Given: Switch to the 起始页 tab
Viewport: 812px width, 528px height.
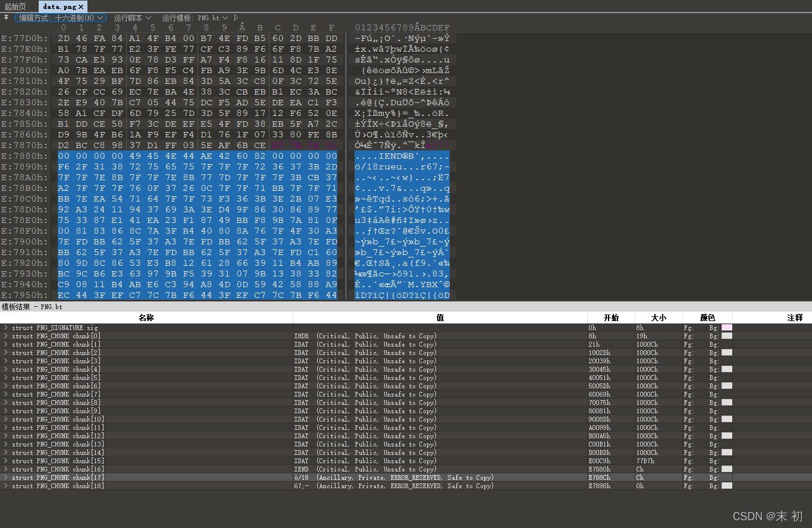Looking at the screenshot, I should tap(15, 7).
